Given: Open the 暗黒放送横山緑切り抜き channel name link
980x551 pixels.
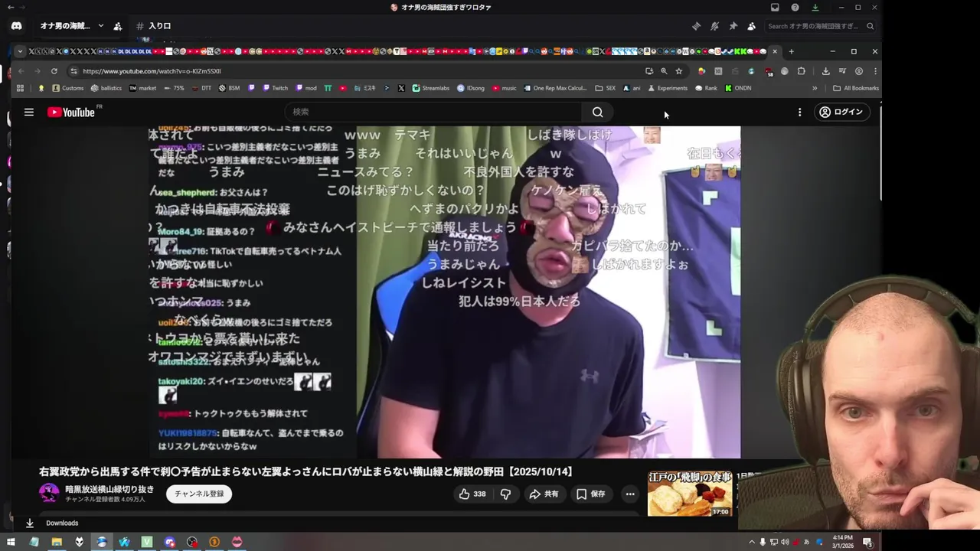Looking at the screenshot, I should 109,489.
